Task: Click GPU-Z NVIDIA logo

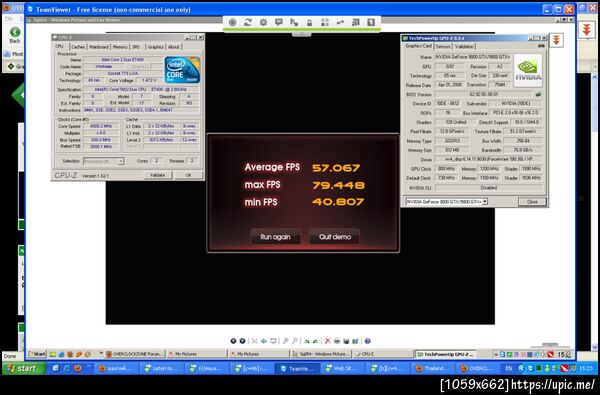Action: [528, 70]
